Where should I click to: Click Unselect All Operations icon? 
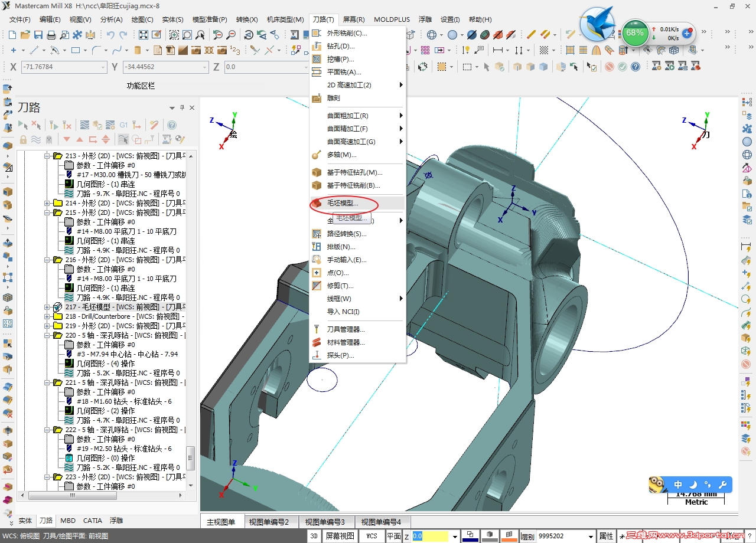[x=36, y=125]
